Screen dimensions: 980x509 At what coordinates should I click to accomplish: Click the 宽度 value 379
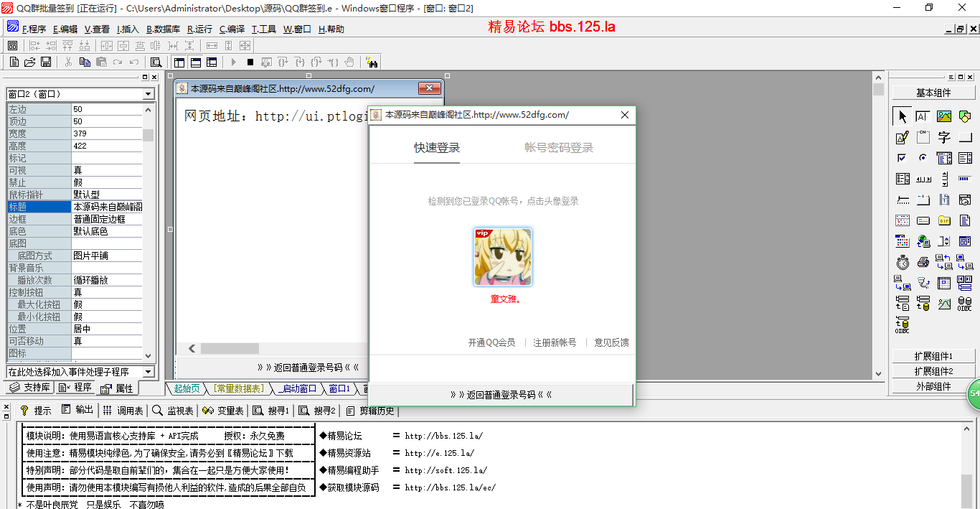pos(107,134)
